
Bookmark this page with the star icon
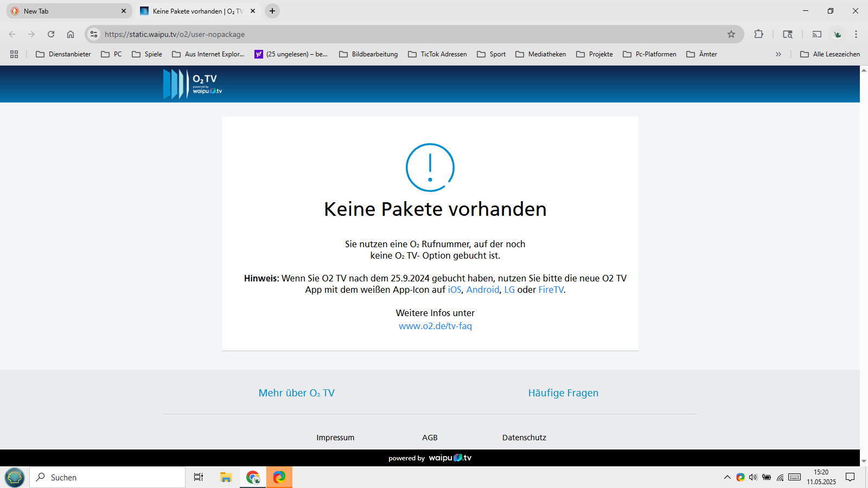pos(731,34)
